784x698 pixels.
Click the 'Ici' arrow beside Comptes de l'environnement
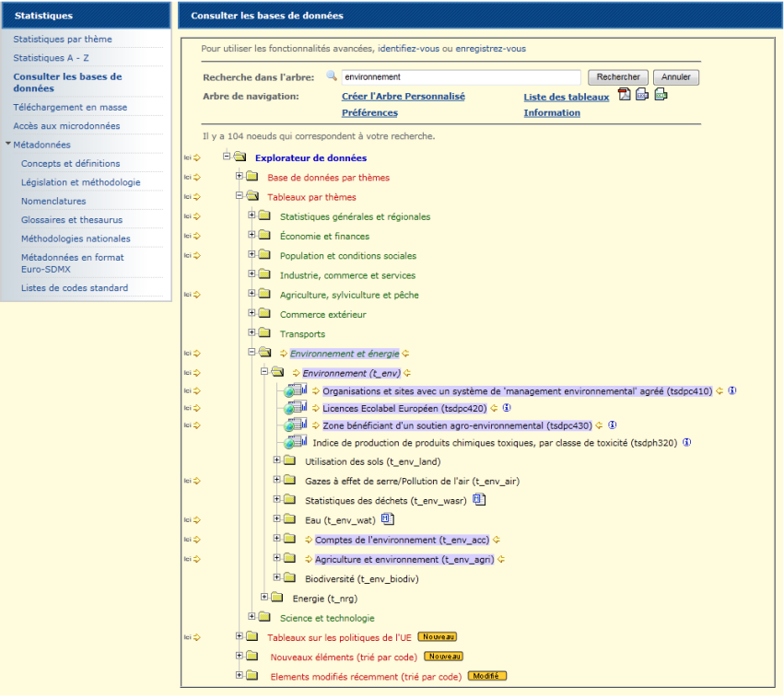(x=192, y=540)
